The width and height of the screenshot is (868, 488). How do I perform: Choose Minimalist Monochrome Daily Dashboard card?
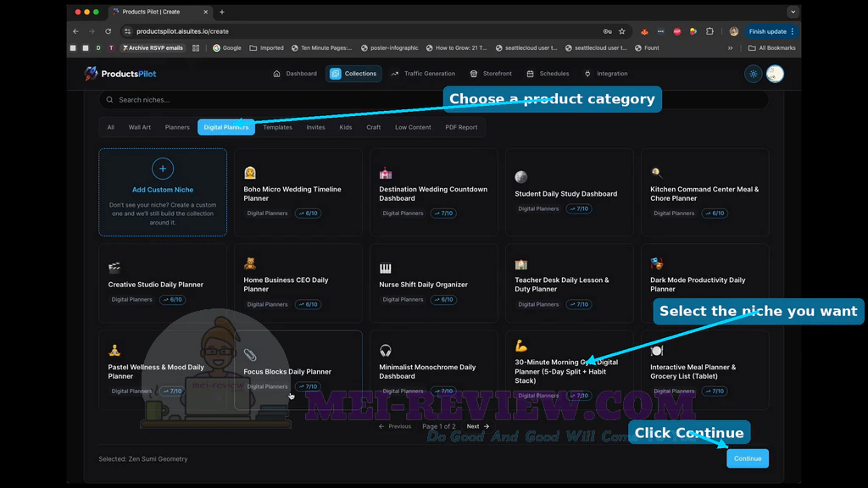pos(434,370)
